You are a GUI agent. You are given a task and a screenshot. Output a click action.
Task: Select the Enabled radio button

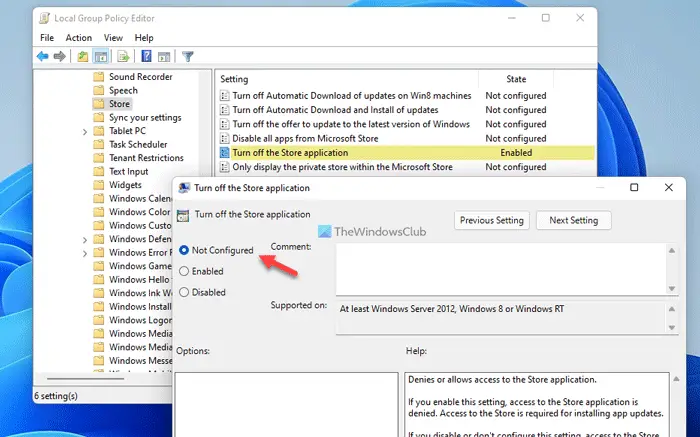(x=184, y=271)
